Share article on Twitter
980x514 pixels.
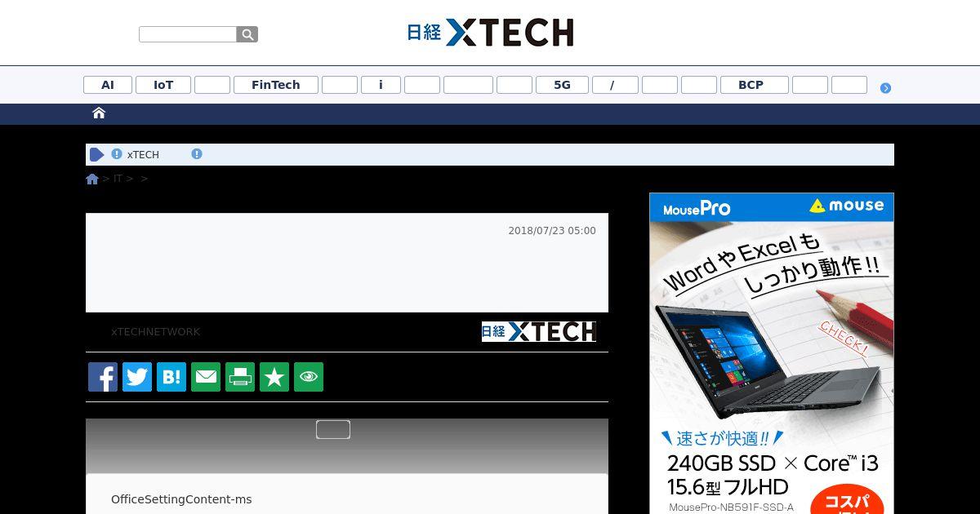(137, 377)
